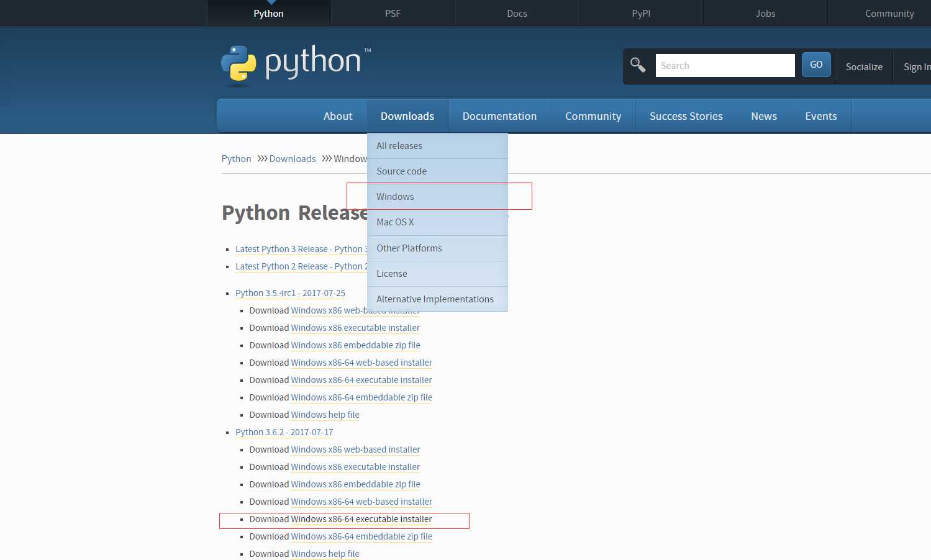Open the top-bar Community tab

coord(889,13)
